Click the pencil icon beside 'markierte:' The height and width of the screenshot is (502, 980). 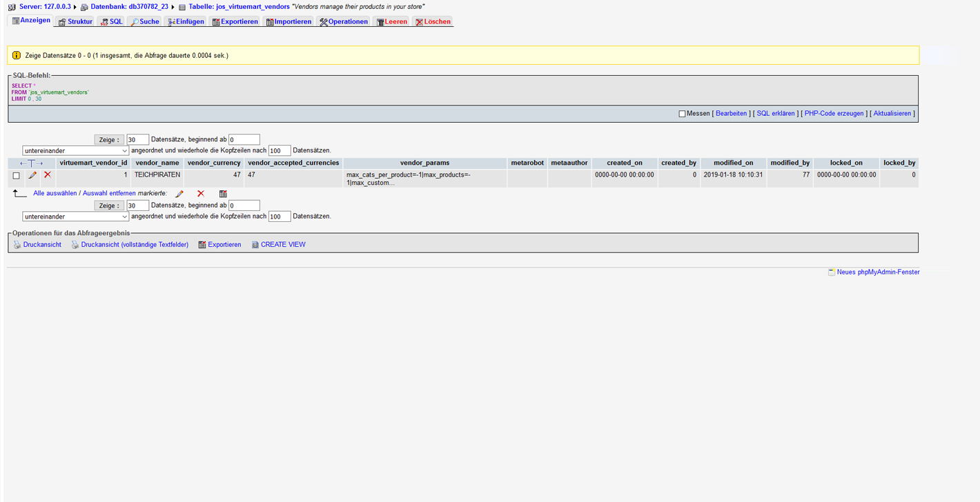point(179,194)
